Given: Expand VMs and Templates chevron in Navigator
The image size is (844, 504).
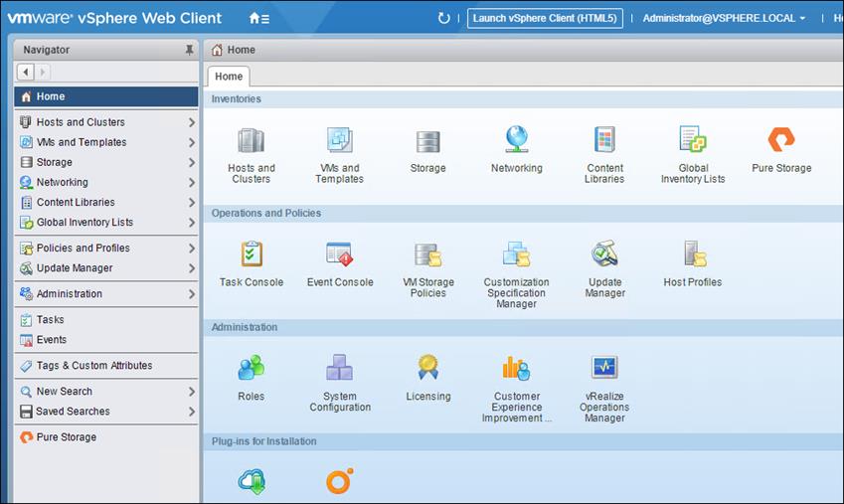Looking at the screenshot, I should click(x=192, y=142).
